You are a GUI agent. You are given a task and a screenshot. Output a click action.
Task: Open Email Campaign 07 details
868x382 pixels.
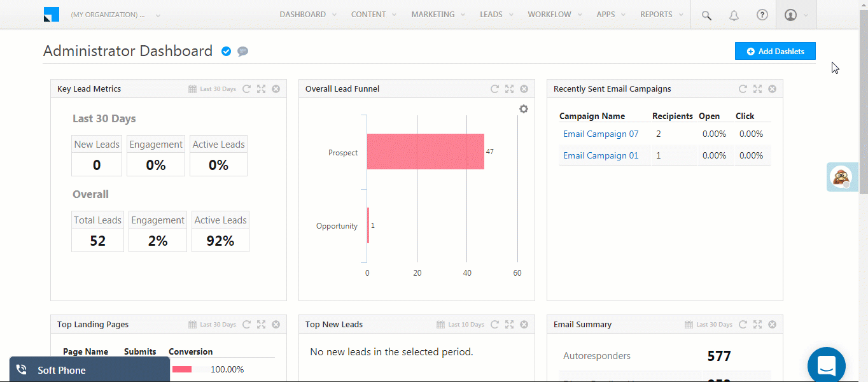coord(600,134)
